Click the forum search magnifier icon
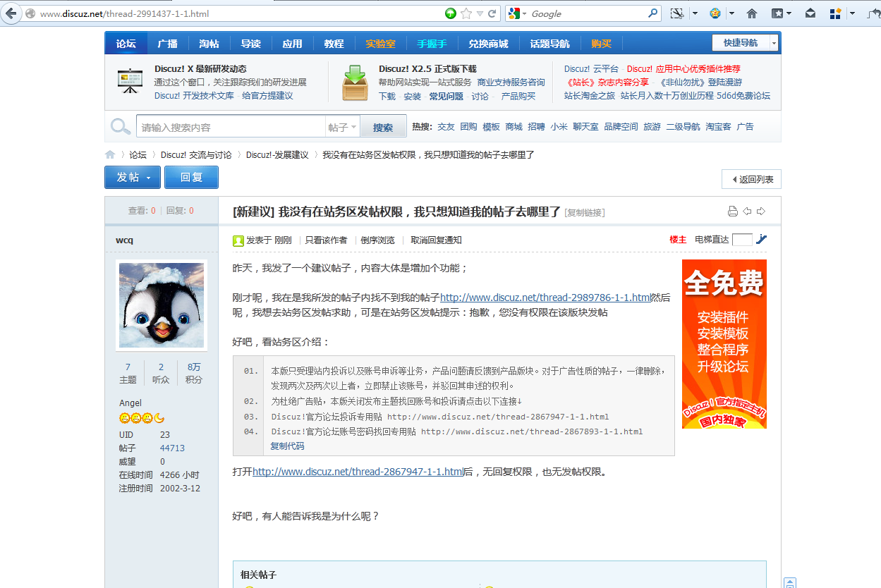This screenshot has width=881, height=588. [x=121, y=127]
